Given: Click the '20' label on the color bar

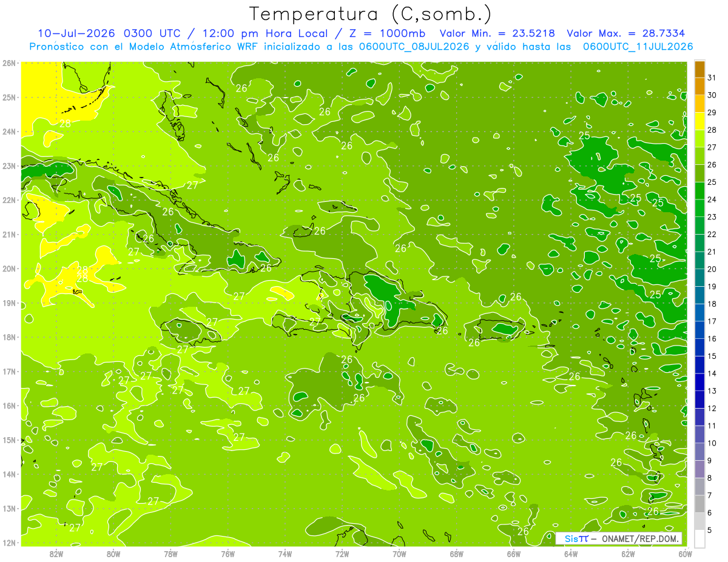Looking at the screenshot, I should point(712,269).
